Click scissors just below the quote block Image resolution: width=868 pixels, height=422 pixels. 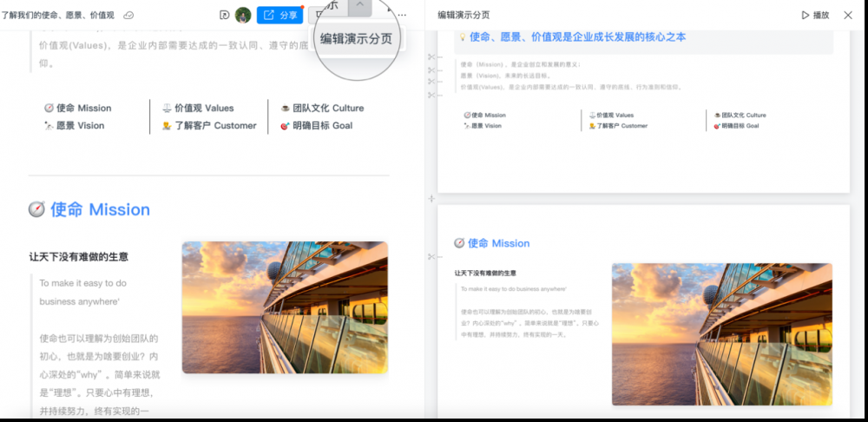(431, 96)
